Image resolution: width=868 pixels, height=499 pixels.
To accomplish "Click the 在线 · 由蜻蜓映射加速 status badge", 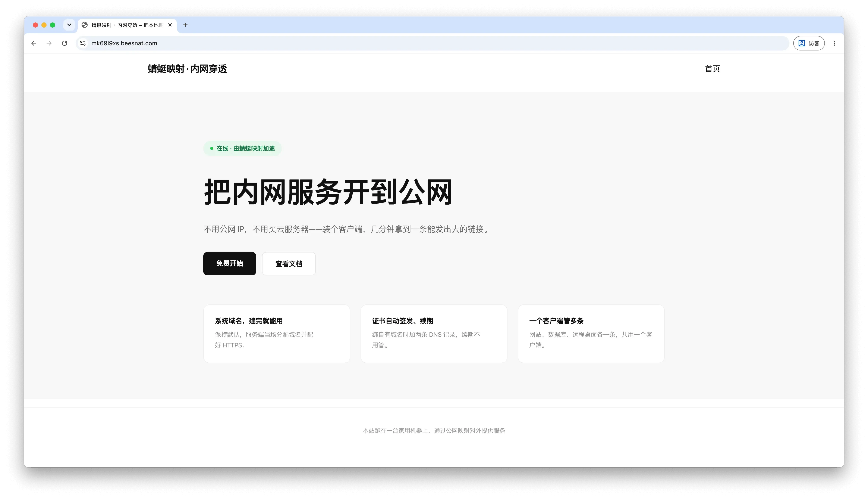I will point(242,148).
